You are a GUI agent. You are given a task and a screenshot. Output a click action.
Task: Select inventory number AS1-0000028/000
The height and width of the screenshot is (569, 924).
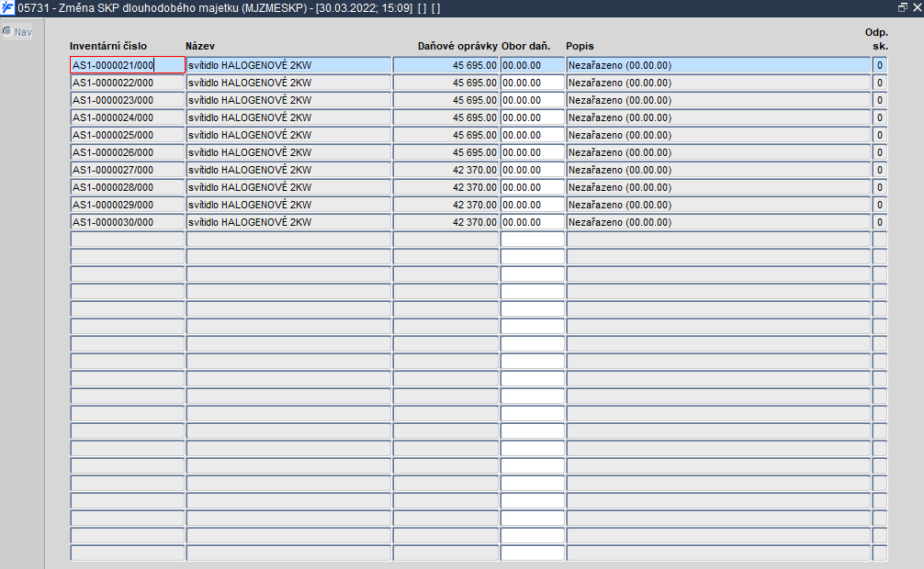[x=128, y=187]
